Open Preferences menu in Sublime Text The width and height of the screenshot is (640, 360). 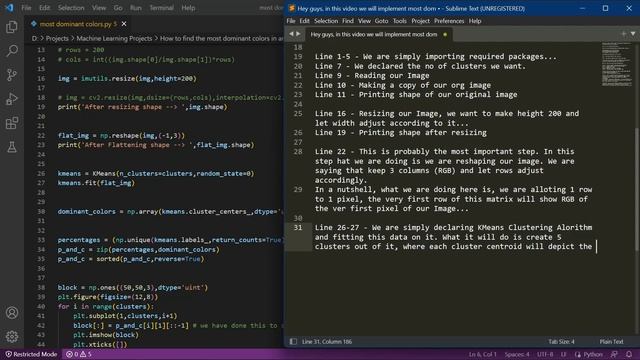(449, 21)
